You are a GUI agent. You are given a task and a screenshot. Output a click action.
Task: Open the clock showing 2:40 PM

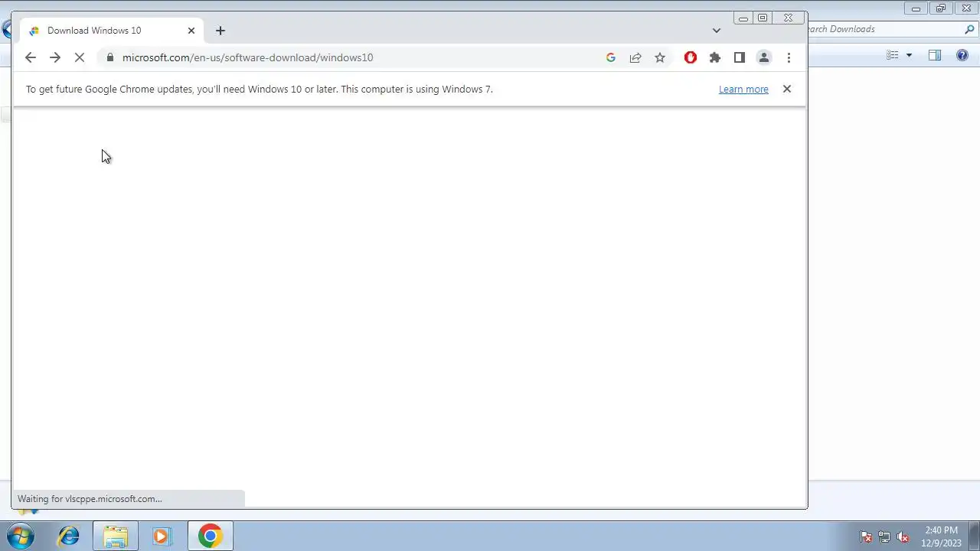[941, 536]
